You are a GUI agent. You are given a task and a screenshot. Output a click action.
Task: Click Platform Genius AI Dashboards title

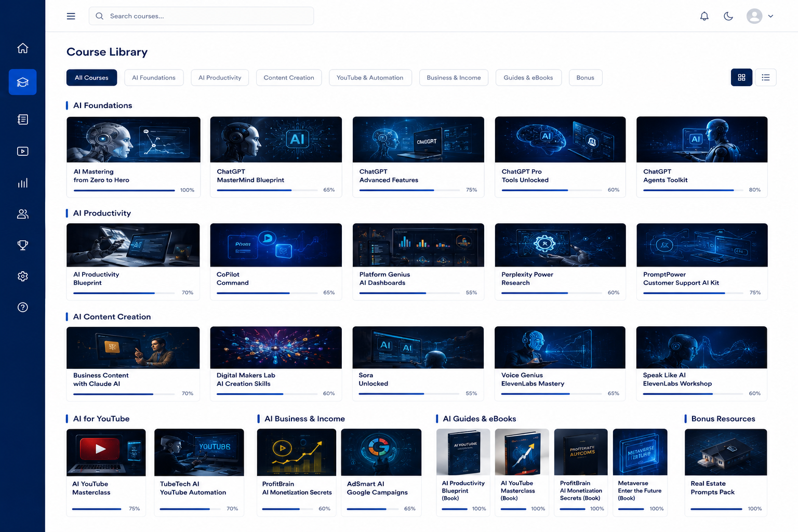[x=384, y=278]
